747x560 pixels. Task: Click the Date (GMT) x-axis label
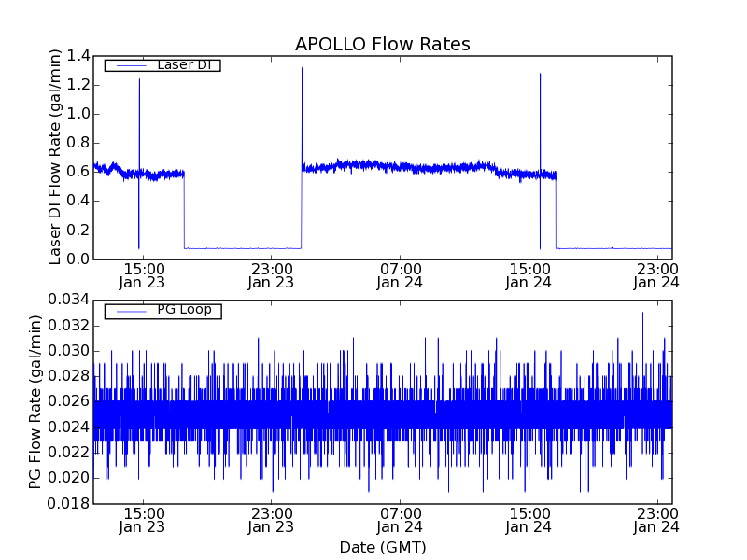(x=382, y=547)
